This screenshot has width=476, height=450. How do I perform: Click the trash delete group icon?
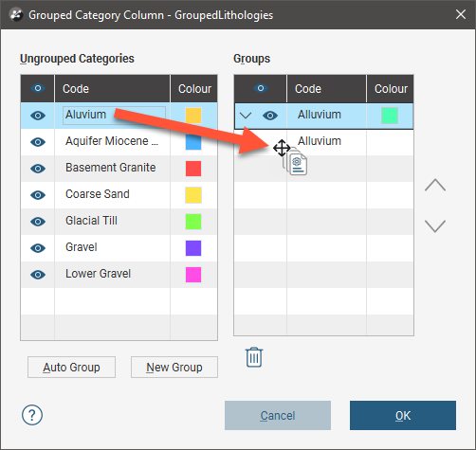[254, 357]
